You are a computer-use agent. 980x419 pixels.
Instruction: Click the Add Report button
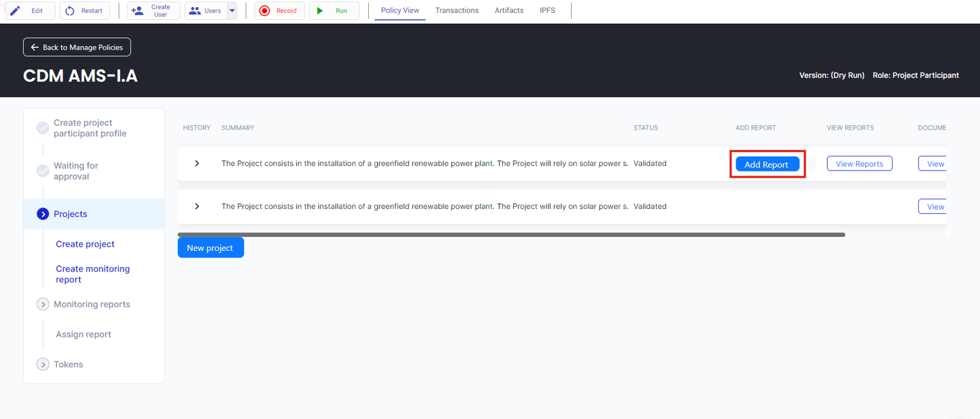[767, 164]
